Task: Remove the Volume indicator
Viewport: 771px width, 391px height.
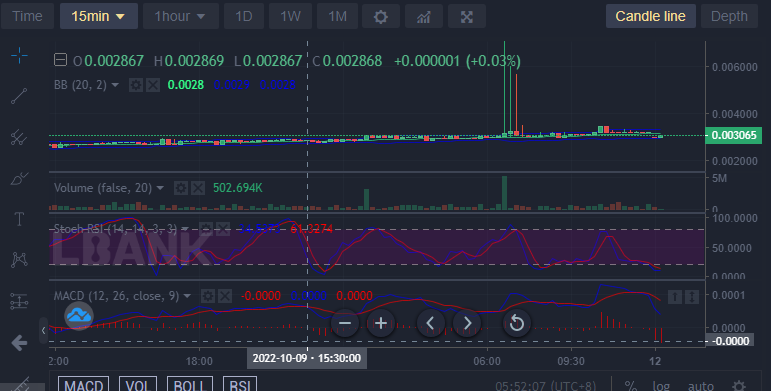Action: (198, 188)
